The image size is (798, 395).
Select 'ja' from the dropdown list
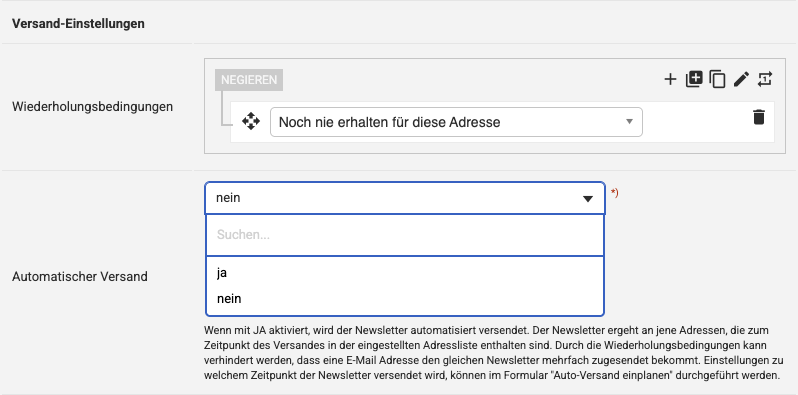pos(405,273)
